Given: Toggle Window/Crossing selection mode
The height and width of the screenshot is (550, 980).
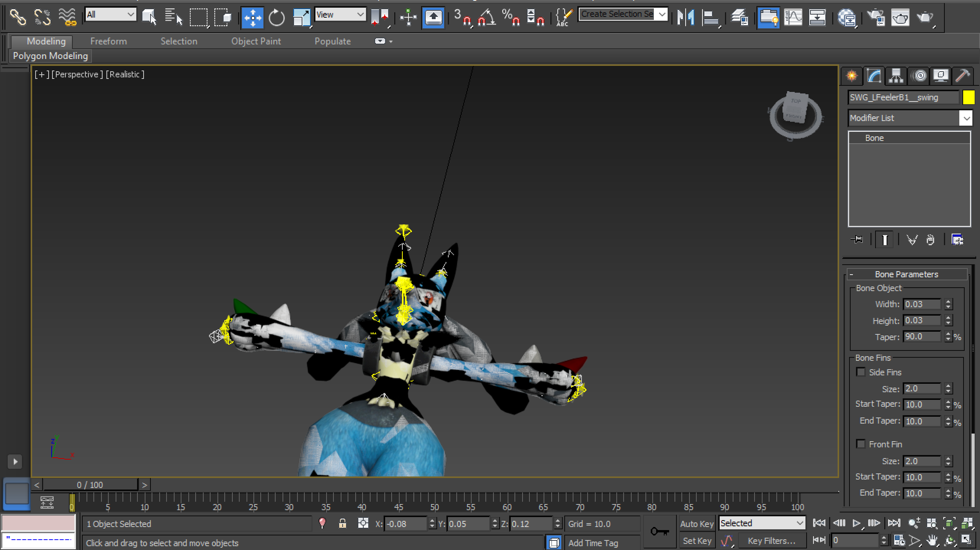Looking at the screenshot, I should pos(223,17).
